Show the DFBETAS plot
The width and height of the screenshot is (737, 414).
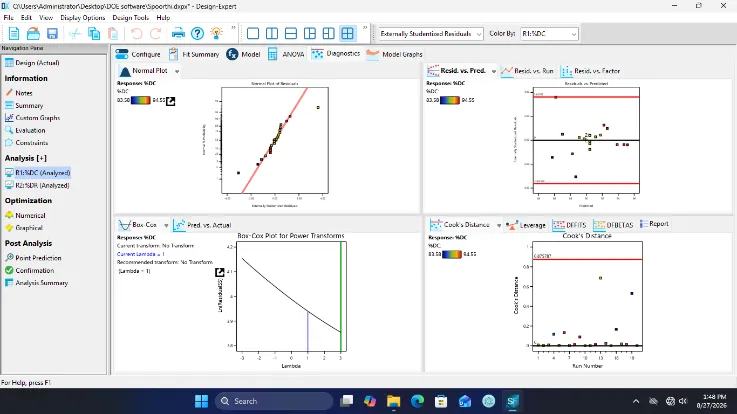click(613, 225)
